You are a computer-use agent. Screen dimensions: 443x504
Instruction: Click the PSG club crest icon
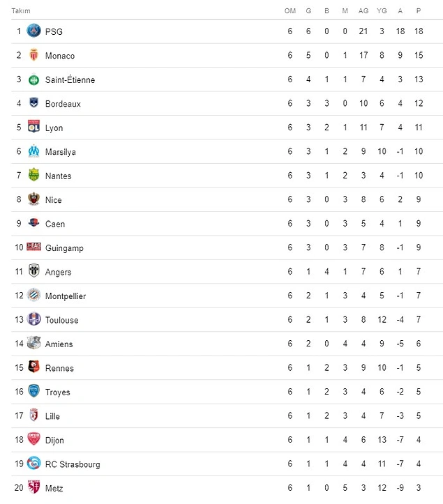pos(33,31)
